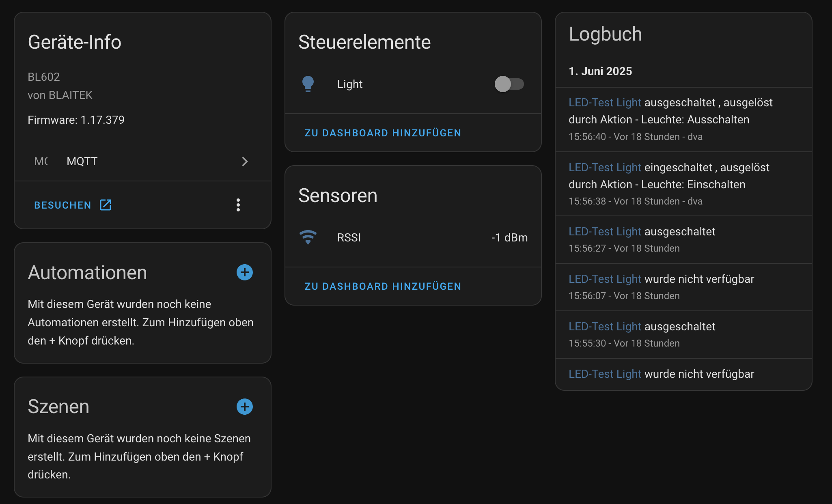
Task: Click the Light bulb icon in Steuerelemente
Action: click(x=308, y=84)
